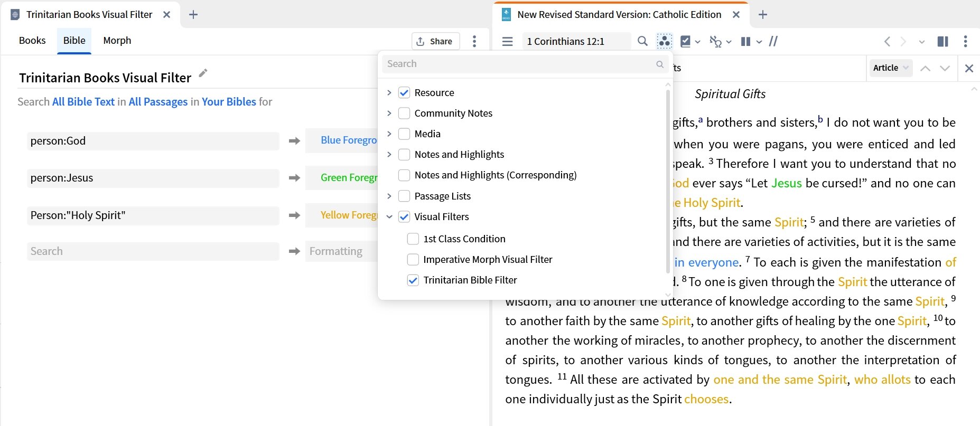Click the 1 Corinthians 12:1 reference box

point(576,41)
